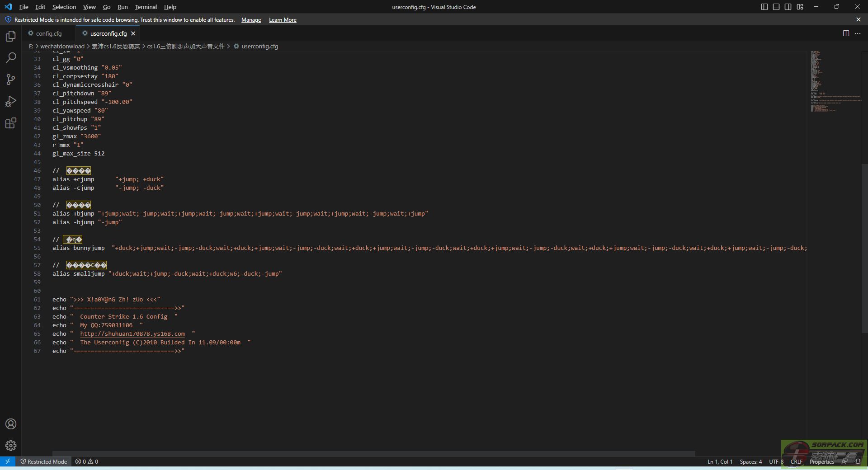Click the vertical editor scrollbar
The height and width of the screenshot is (470, 868).
[x=865, y=248]
